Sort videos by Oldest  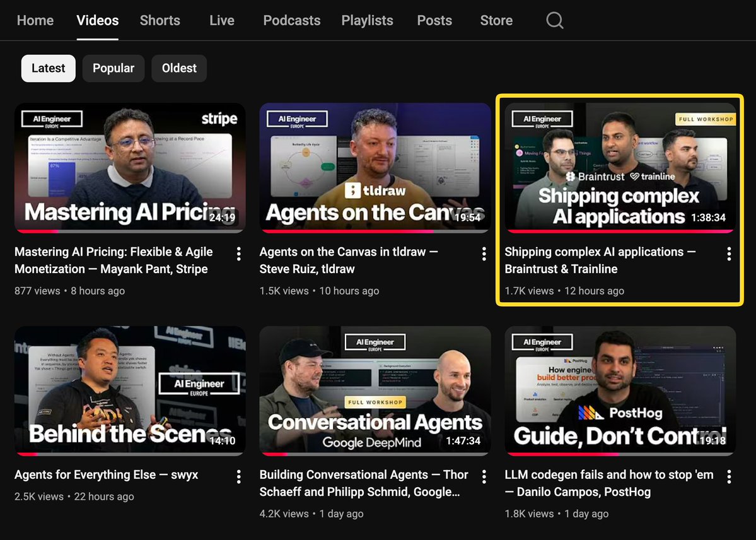pyautogui.click(x=179, y=68)
